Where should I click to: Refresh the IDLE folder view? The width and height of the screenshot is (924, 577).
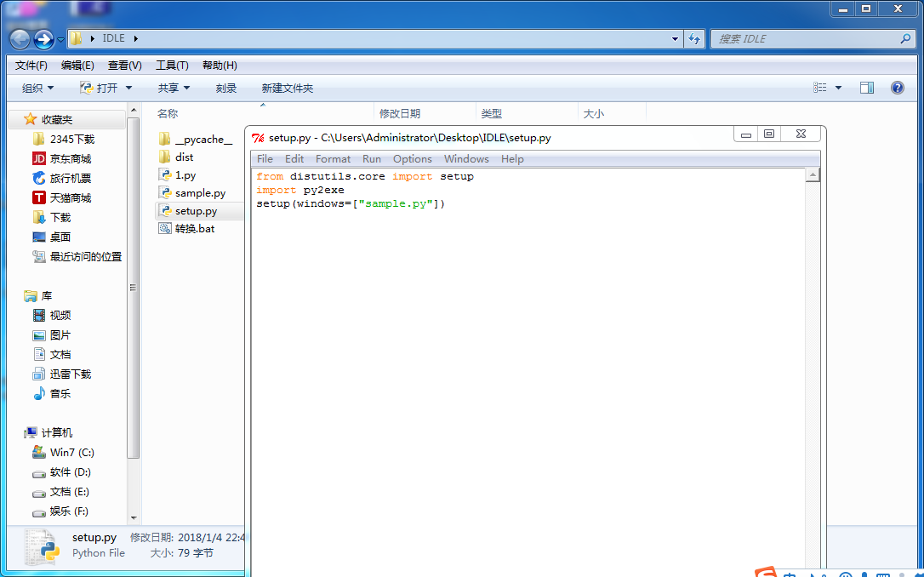695,39
